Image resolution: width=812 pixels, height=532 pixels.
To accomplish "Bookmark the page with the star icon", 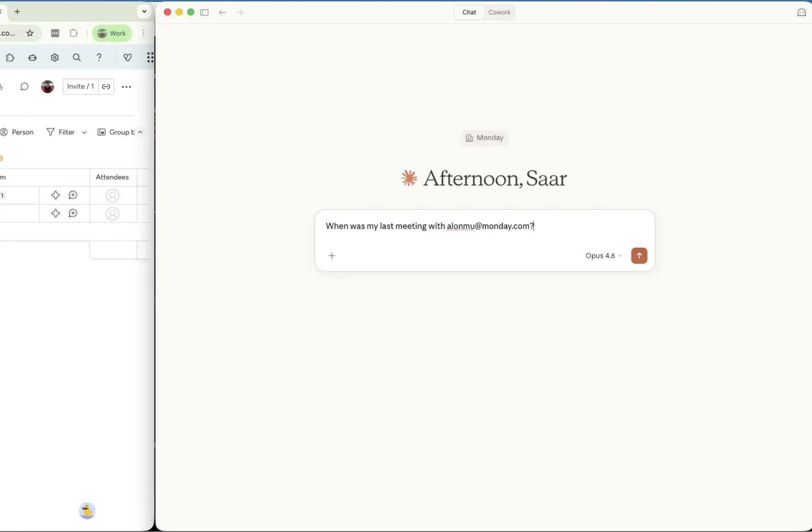I will click(x=30, y=33).
